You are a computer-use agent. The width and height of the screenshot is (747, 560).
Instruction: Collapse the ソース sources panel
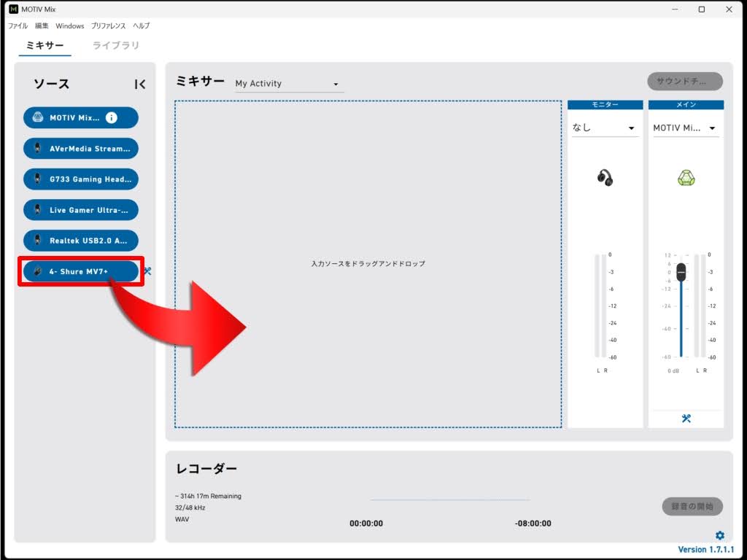141,85
